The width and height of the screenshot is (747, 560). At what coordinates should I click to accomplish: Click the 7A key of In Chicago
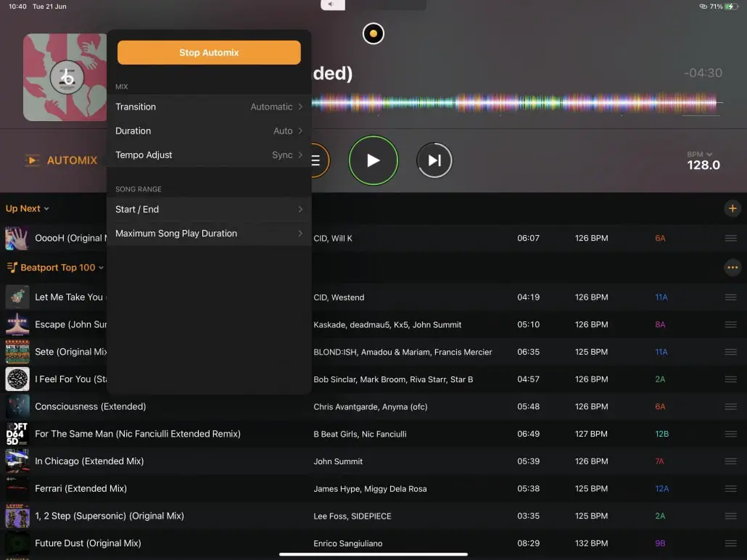(x=659, y=461)
